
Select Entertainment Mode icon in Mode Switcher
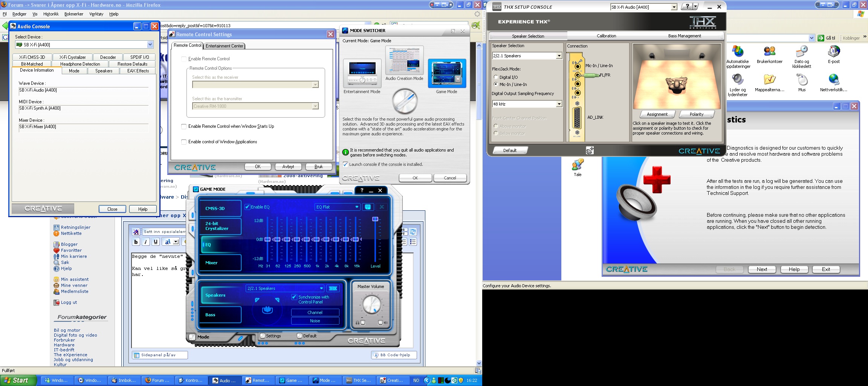click(362, 73)
